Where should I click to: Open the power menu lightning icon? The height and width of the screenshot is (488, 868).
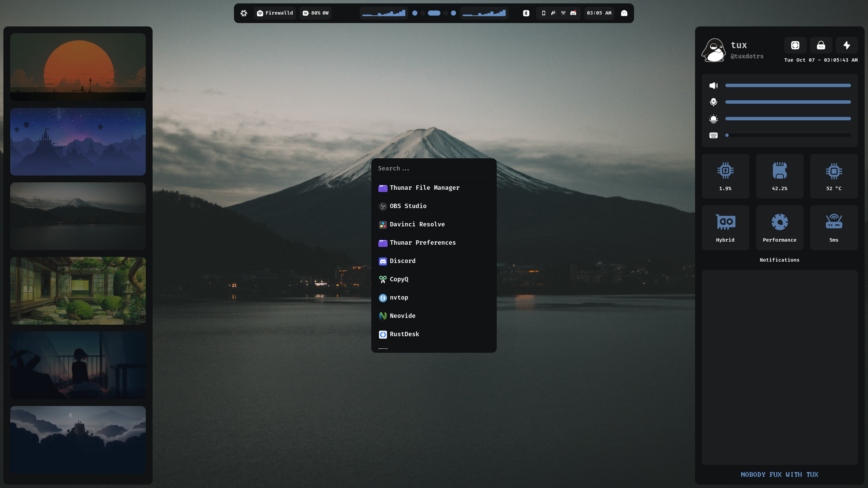click(x=847, y=45)
